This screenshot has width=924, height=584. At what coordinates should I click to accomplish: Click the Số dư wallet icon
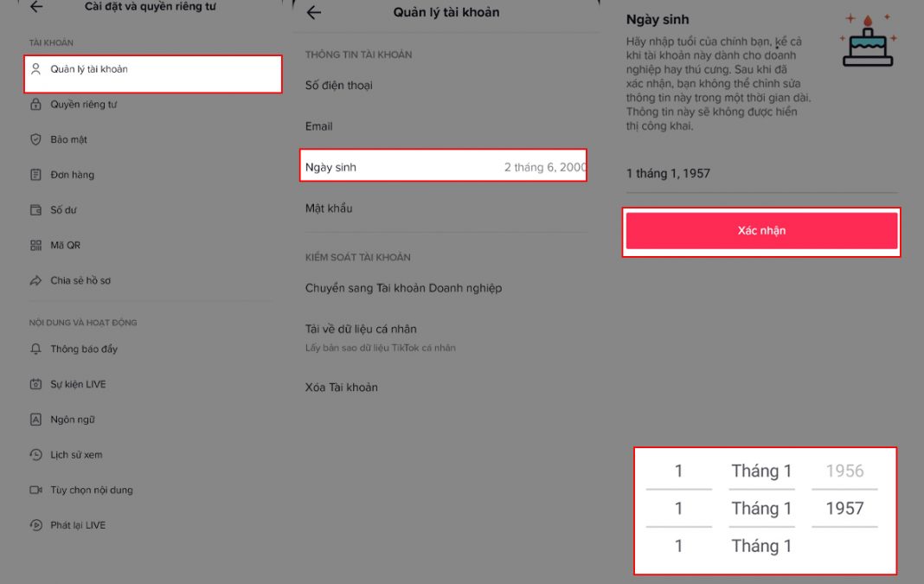point(35,210)
